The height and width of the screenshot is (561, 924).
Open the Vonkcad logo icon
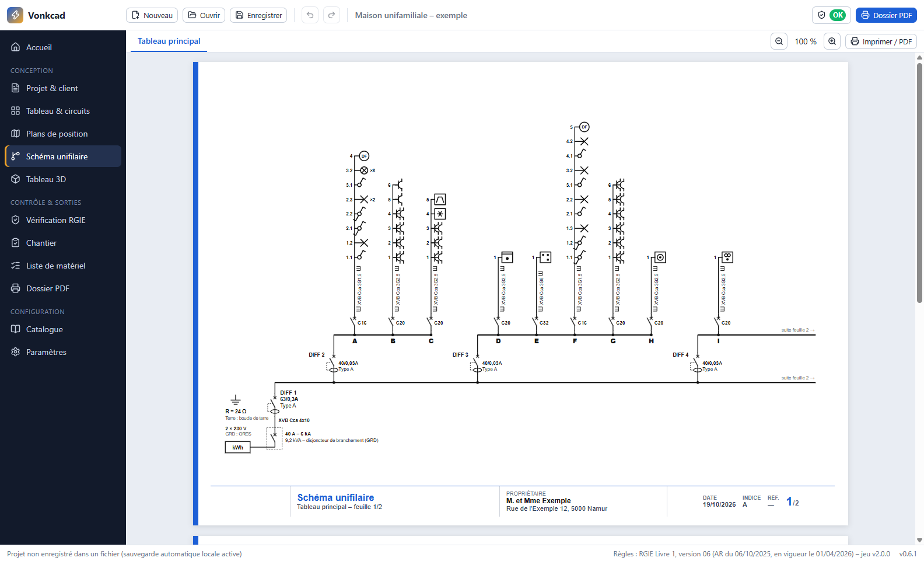tap(15, 15)
